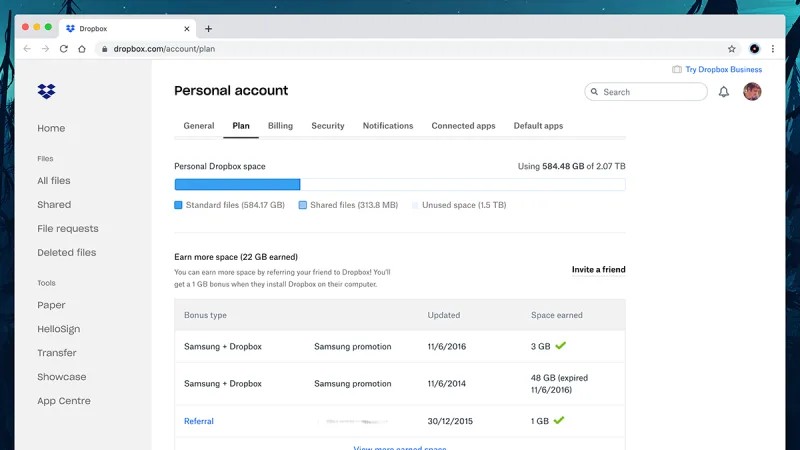
Task: Click the 11/6/2014 date cell
Action: click(x=447, y=384)
